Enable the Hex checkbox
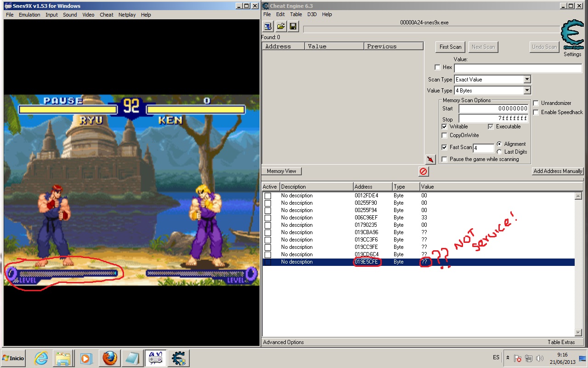588x368 pixels. click(x=437, y=67)
